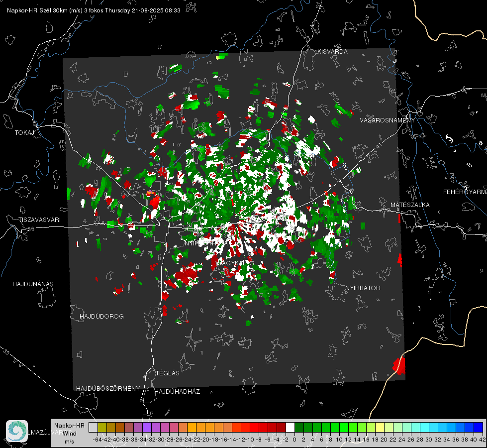Screen dimensions: 487x448
Task: Click the TOKAJ town label
Action: coord(24,133)
